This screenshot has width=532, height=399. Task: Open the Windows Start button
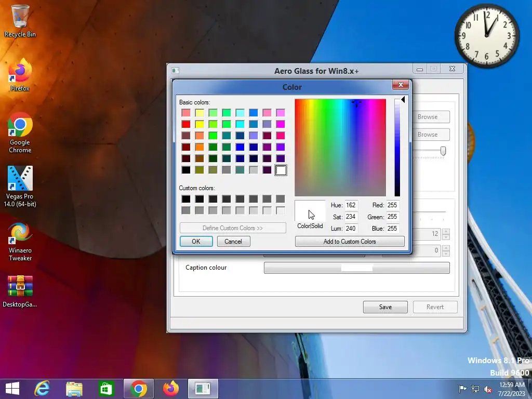click(12, 389)
